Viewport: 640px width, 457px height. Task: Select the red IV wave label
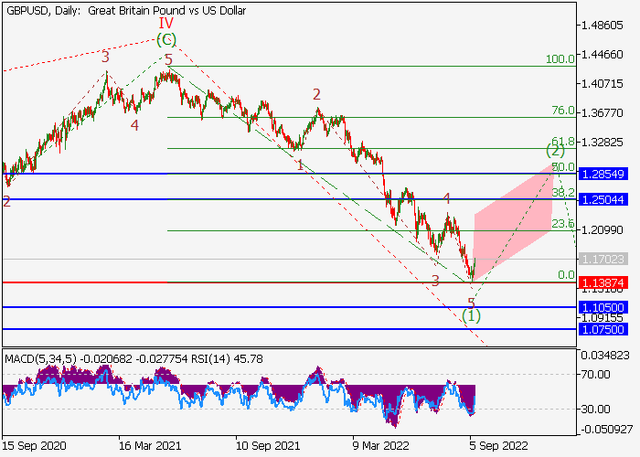click(x=167, y=21)
